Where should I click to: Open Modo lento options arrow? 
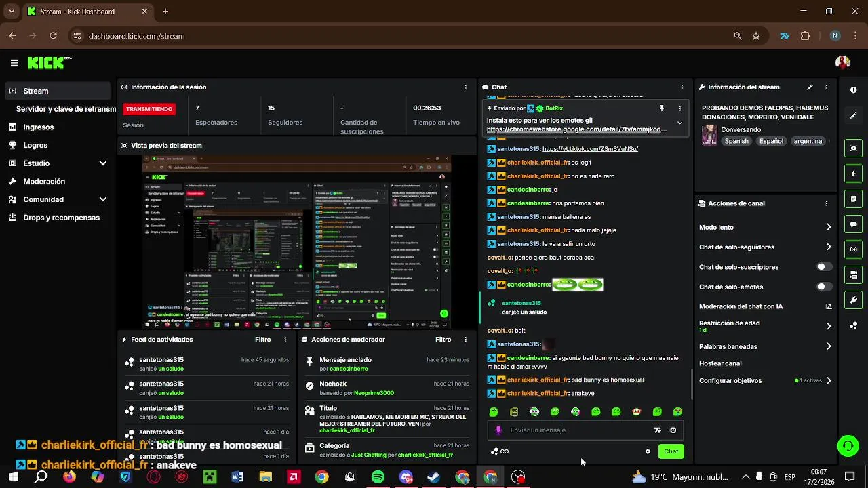(x=829, y=227)
